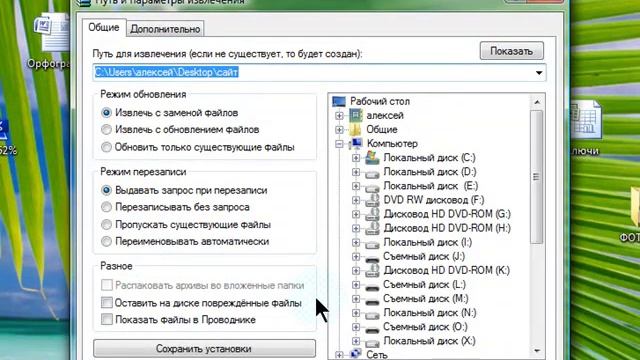Click the Локальный диск (D:) drive icon
640x360 pixels.
(x=372, y=174)
